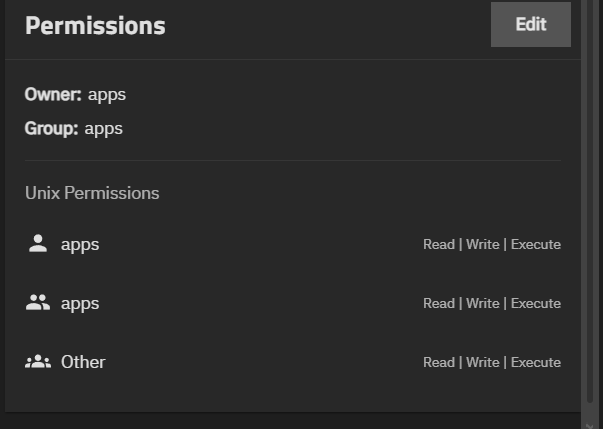Click Execute in the Other row

pos(536,362)
